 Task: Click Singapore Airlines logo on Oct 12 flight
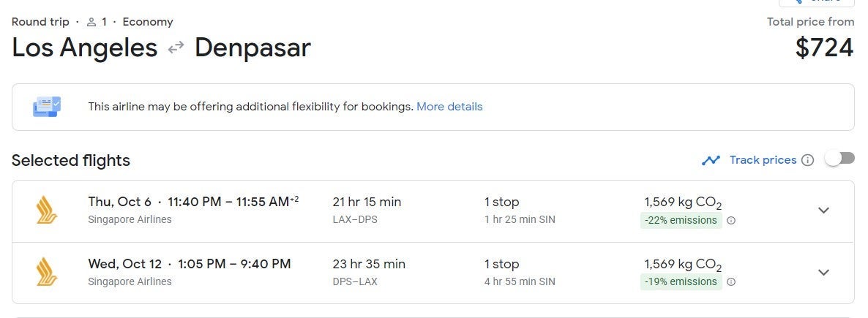(x=47, y=272)
